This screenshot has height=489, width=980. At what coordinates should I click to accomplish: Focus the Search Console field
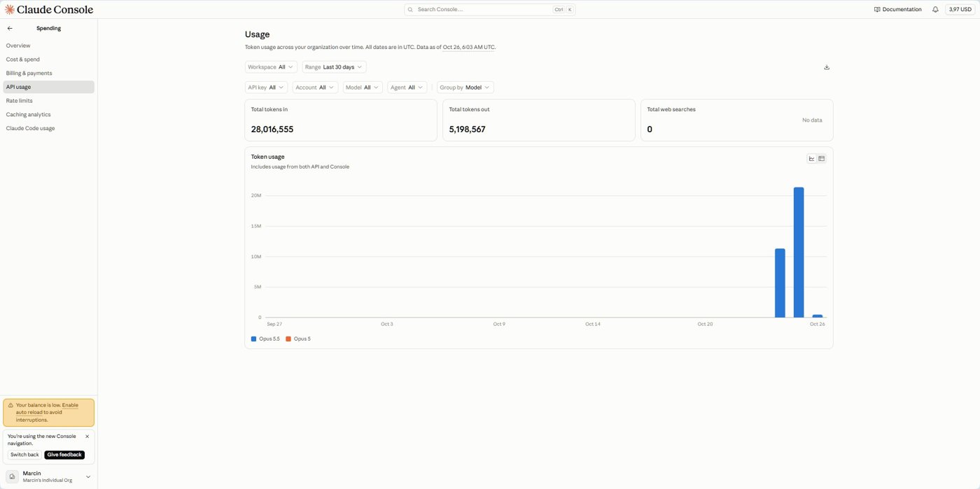[x=490, y=10]
